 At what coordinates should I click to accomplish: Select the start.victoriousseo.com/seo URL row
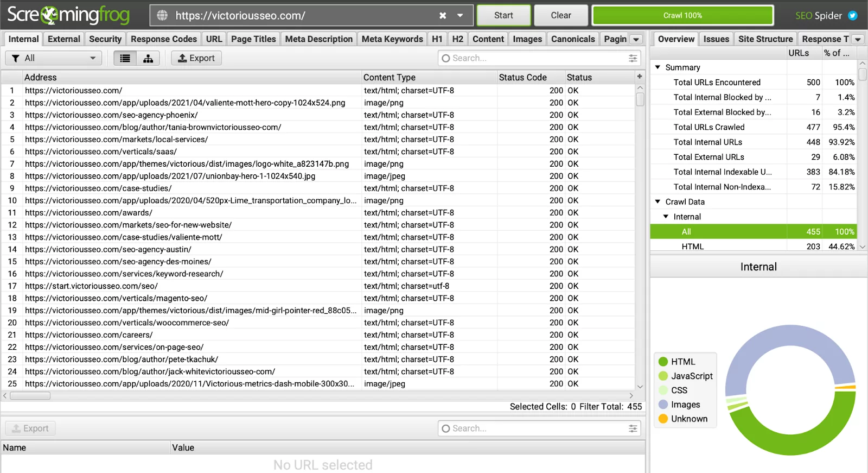coord(318,286)
